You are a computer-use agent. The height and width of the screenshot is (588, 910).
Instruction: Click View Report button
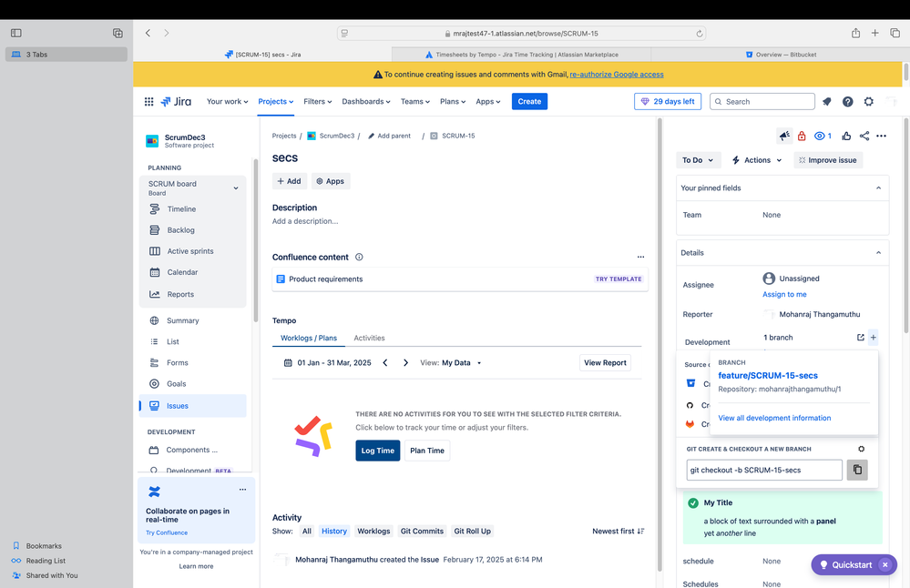point(605,363)
